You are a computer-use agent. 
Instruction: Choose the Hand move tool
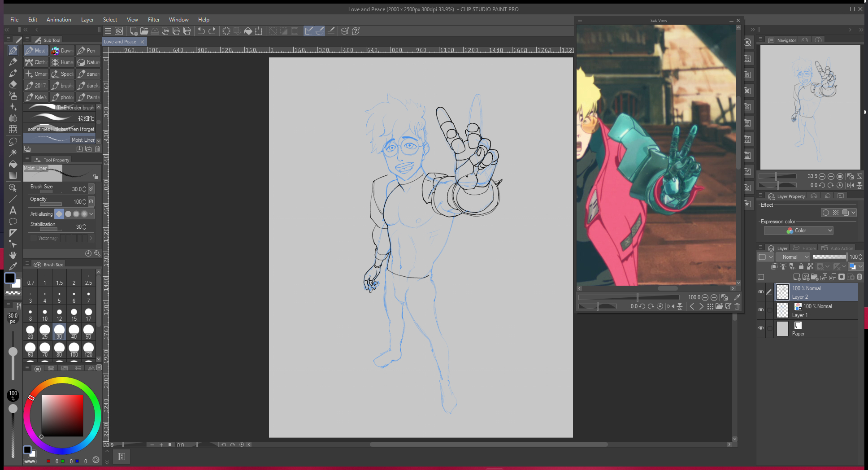(13, 255)
